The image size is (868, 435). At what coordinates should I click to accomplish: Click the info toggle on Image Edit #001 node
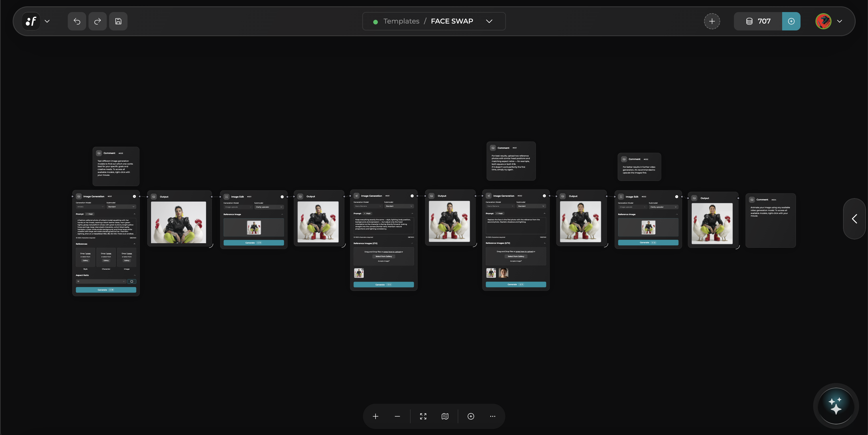click(282, 197)
